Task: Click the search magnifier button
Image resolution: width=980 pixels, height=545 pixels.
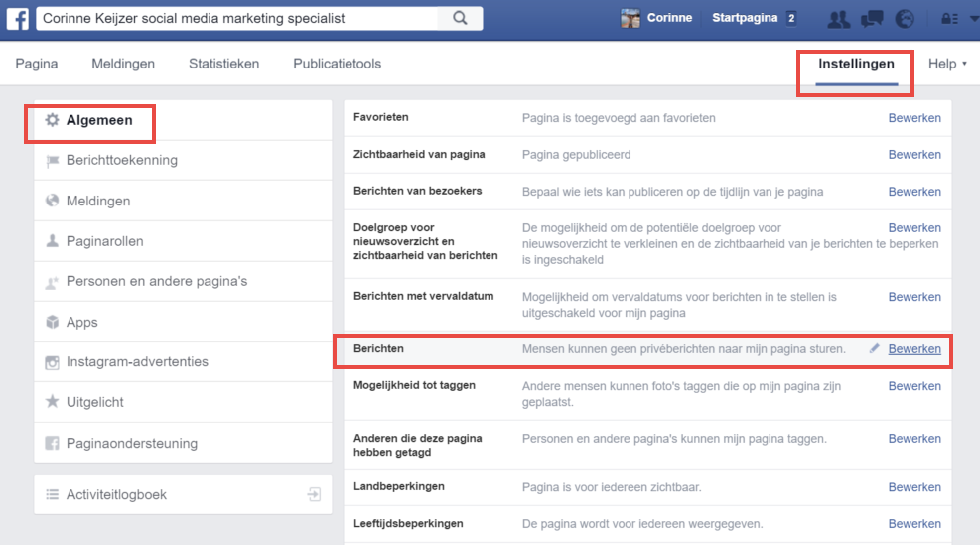Action: point(460,18)
